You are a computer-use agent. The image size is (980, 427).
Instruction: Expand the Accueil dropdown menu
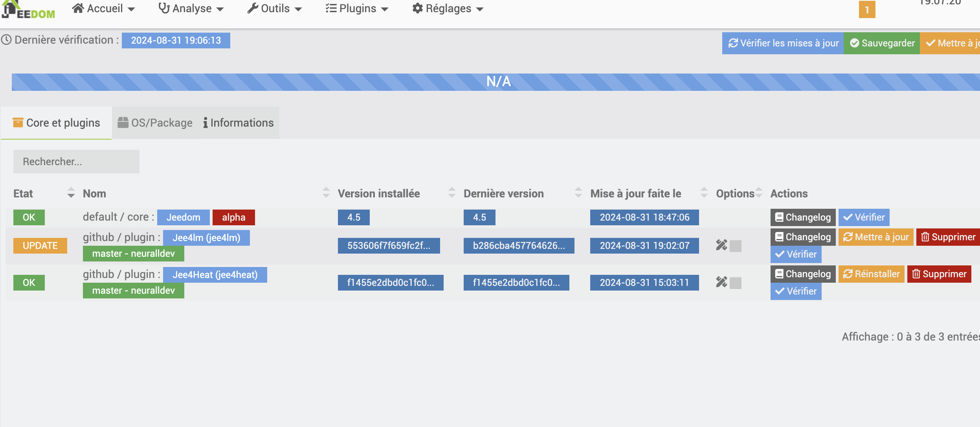pyautogui.click(x=104, y=9)
